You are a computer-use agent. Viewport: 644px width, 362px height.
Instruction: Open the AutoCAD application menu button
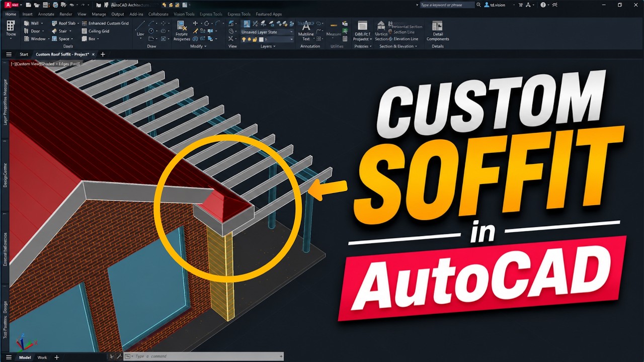[11, 5]
